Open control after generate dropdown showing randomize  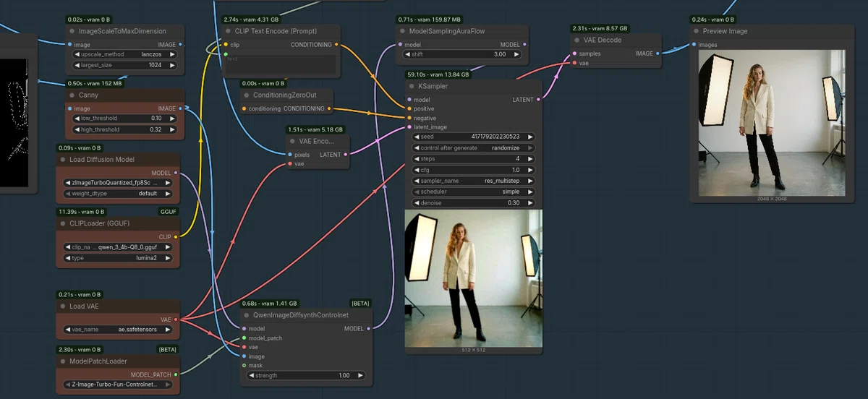pyautogui.click(x=473, y=147)
